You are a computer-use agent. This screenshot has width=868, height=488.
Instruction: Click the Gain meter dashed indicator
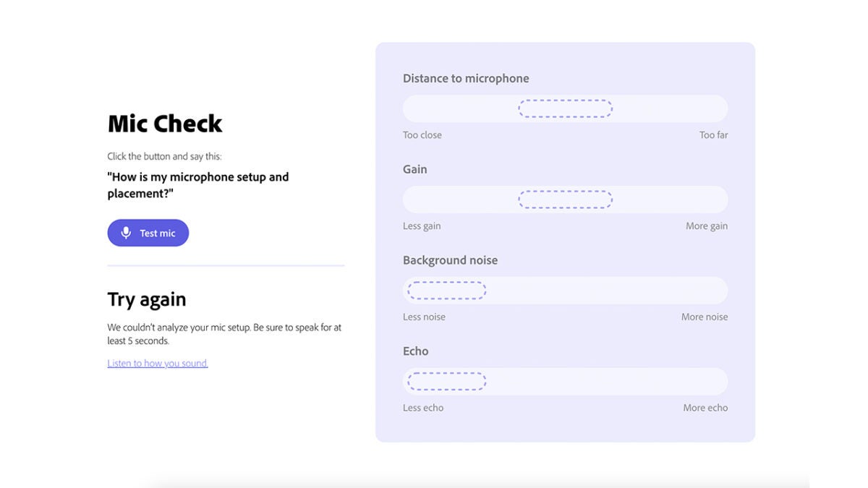pyautogui.click(x=565, y=200)
